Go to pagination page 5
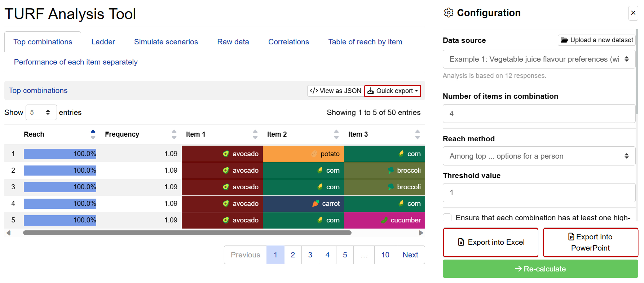This screenshot has height=283, width=644. (x=345, y=255)
